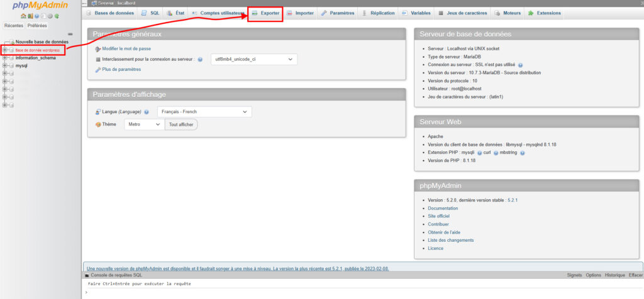
Task: Click Effacer in the SQL console
Action: 635,275
